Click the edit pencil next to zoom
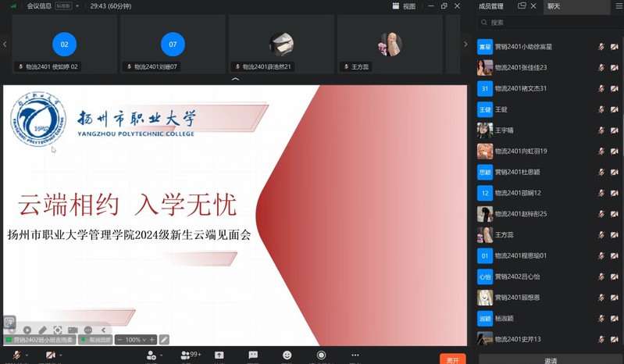 tap(164, 340)
